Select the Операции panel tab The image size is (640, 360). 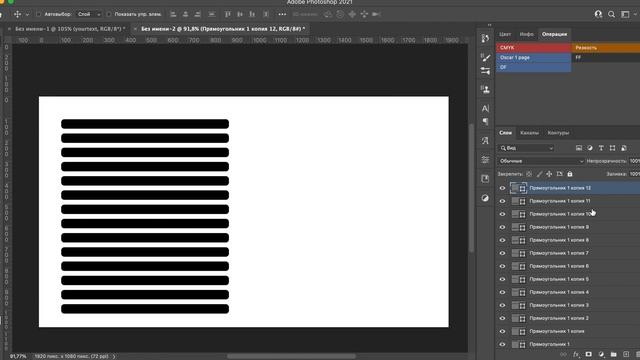(x=554, y=34)
